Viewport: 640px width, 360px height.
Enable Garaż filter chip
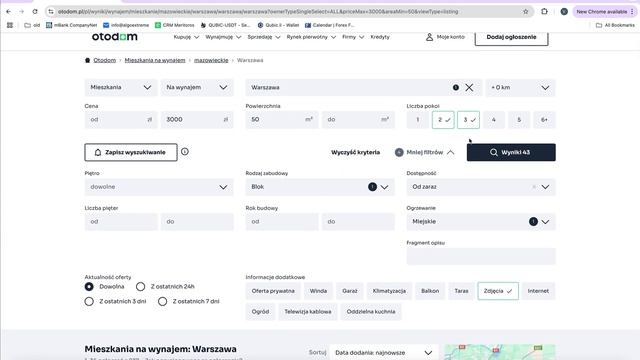[349, 291]
